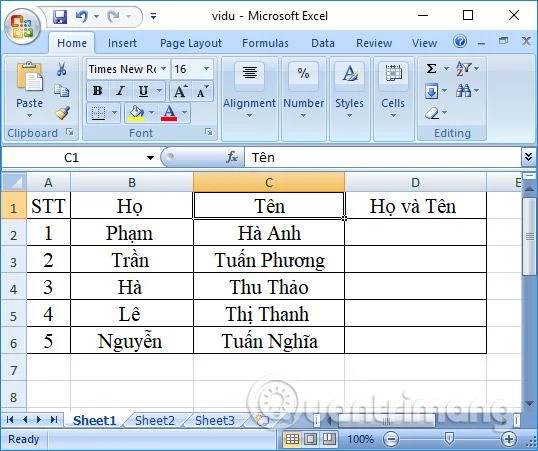This screenshot has width=538, height=451.
Task: Open Sort & Filter tool
Action: coord(463,69)
